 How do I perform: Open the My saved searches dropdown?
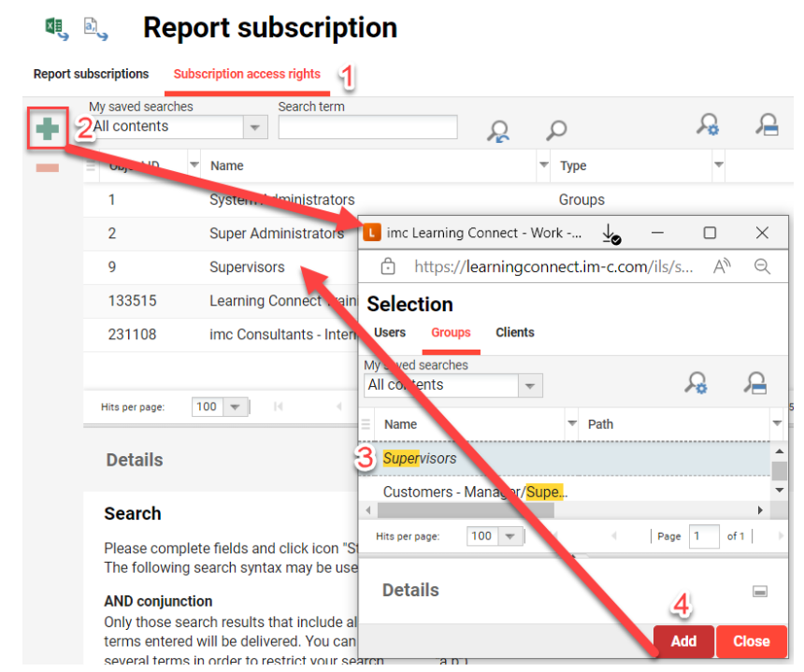coord(254,126)
